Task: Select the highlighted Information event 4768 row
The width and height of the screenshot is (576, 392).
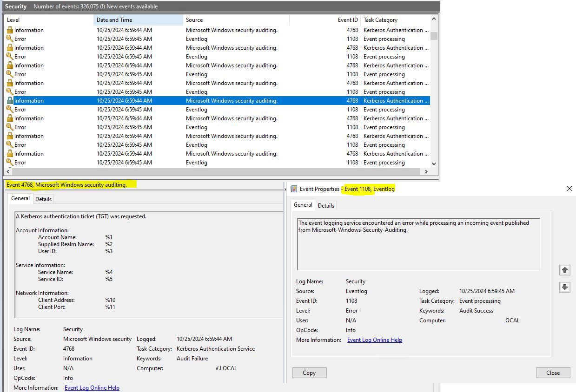Action: tap(217, 100)
